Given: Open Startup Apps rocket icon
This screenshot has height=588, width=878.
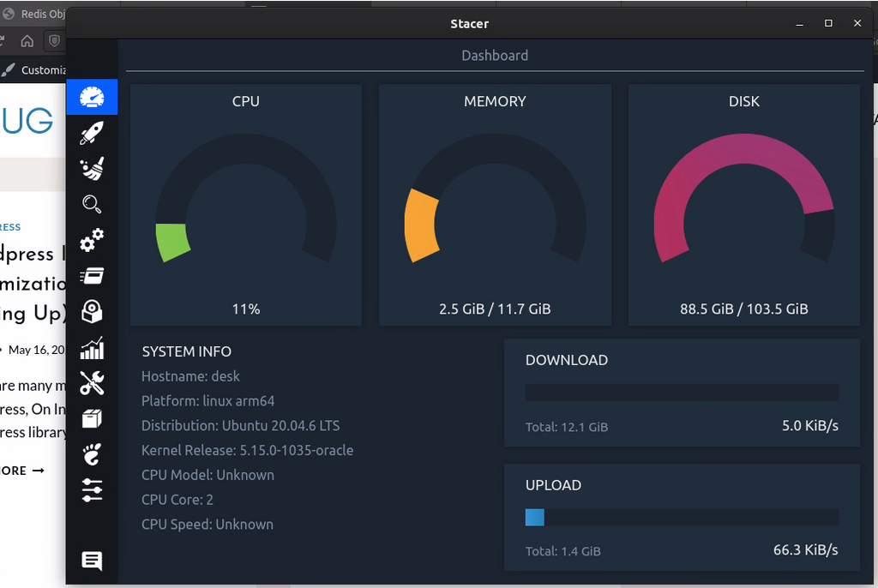Looking at the screenshot, I should tap(92, 133).
